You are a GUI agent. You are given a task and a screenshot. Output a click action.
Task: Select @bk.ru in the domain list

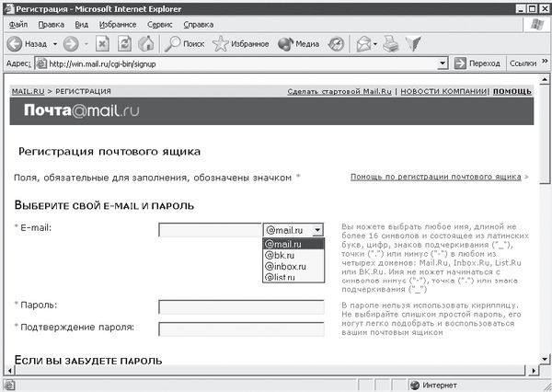coord(278,255)
